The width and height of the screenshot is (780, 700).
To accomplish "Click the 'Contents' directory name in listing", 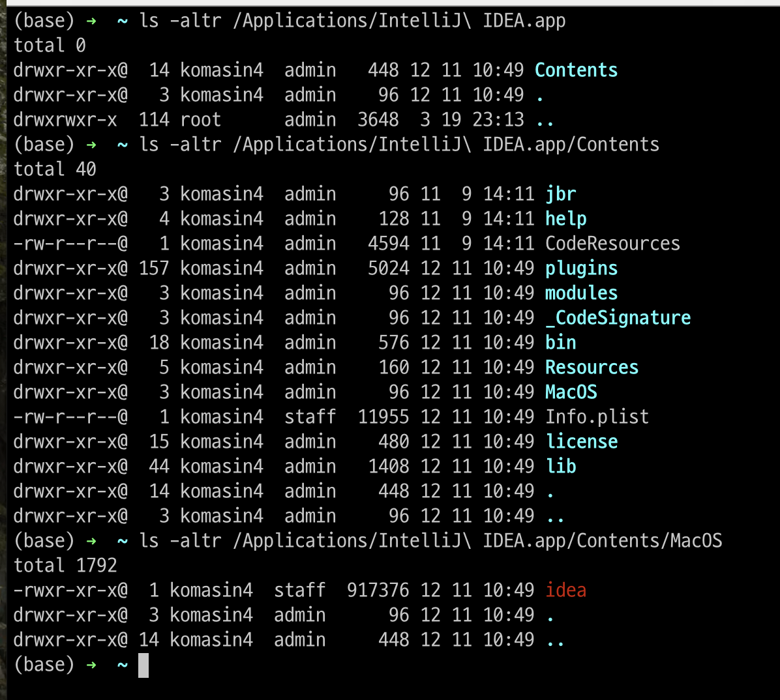I will click(576, 70).
